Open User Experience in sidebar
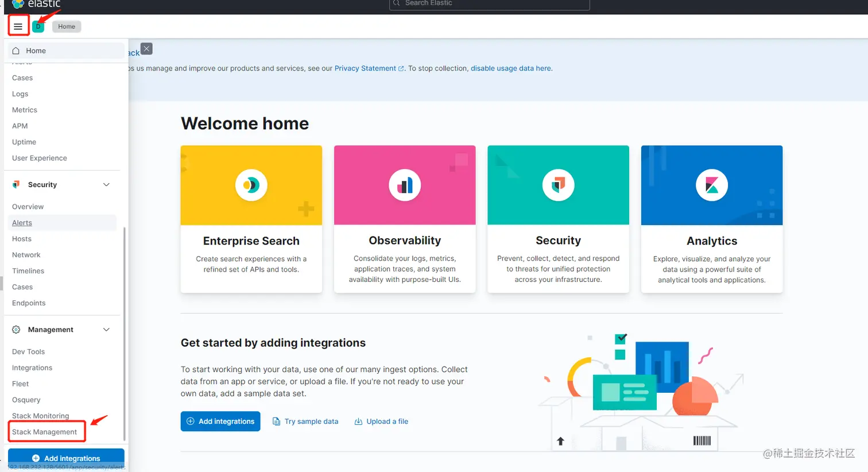868x472 pixels. click(x=40, y=158)
